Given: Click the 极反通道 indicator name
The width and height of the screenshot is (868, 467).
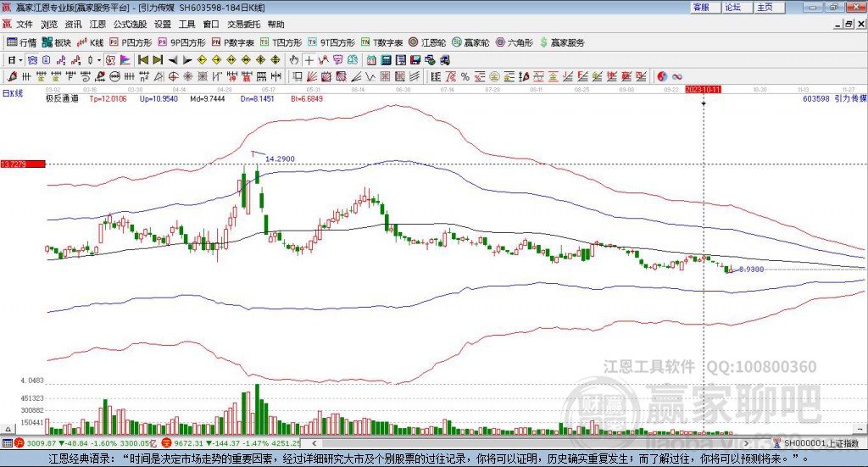Looking at the screenshot, I should [62, 98].
